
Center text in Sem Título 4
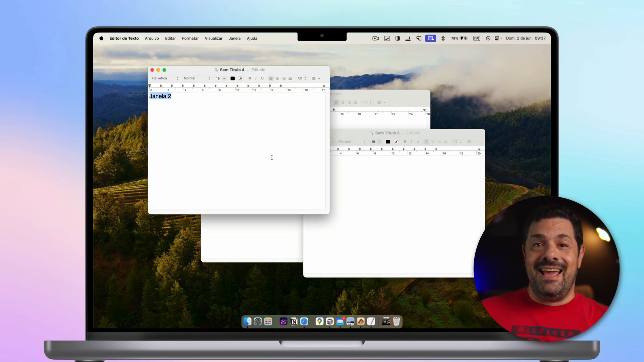277,78
